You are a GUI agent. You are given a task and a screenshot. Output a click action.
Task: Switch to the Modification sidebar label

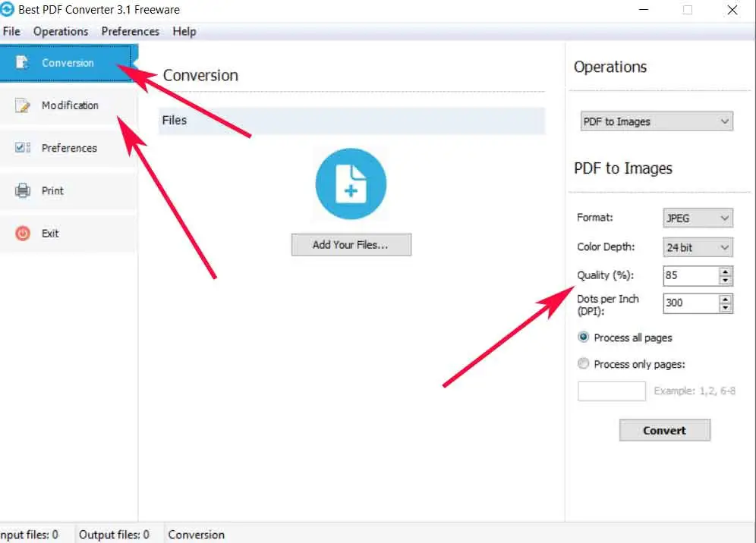tap(70, 105)
